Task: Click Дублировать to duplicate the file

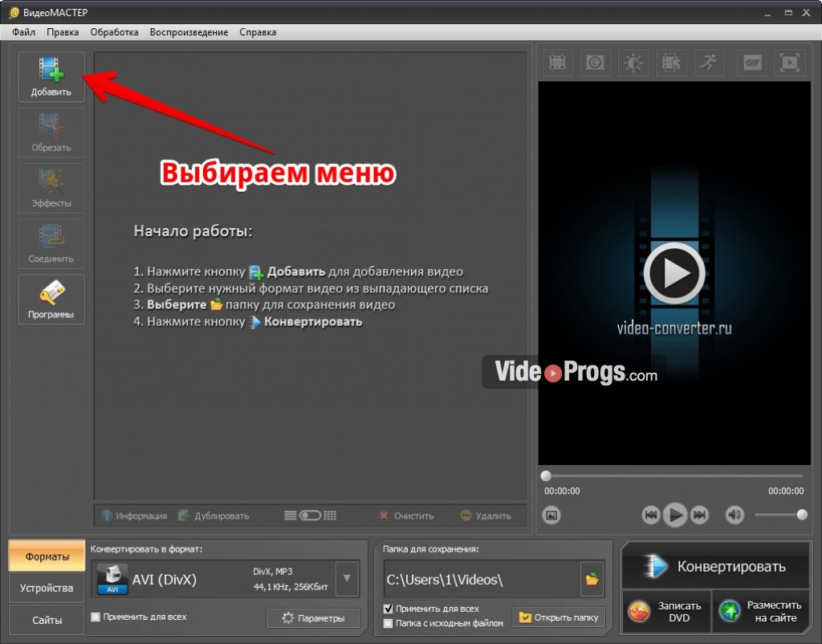Action: coord(214,516)
